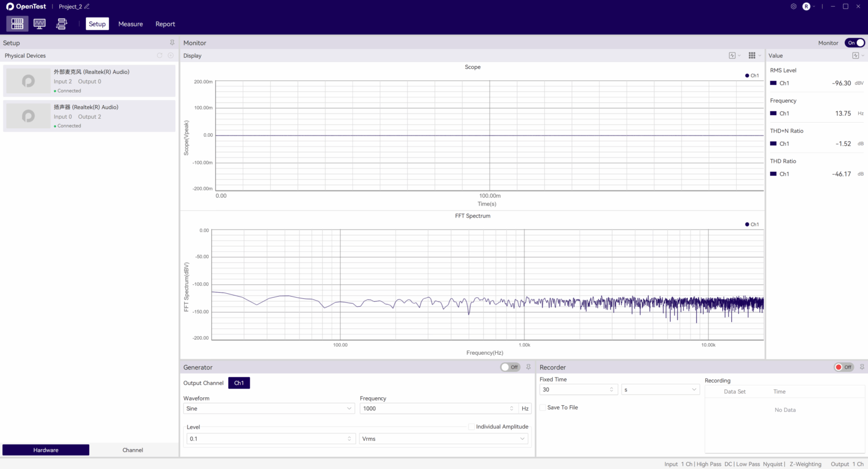Image resolution: width=868 pixels, height=469 pixels.
Task: Open the Vrms unit dropdown
Action: pos(444,438)
